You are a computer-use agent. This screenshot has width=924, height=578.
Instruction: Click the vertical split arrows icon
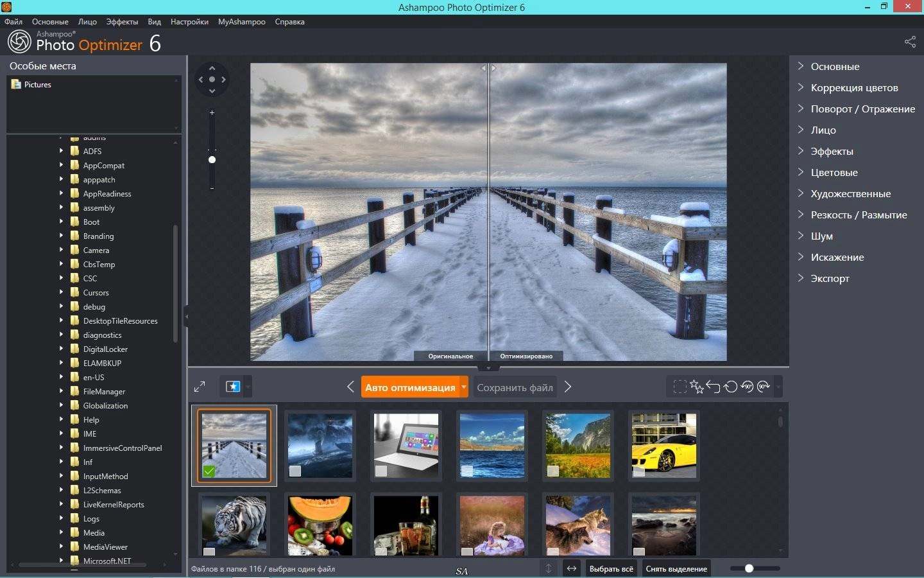click(549, 568)
